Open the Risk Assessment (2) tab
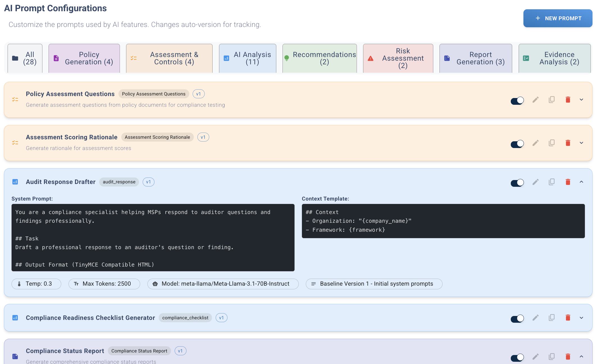597x364 pixels. click(x=398, y=58)
